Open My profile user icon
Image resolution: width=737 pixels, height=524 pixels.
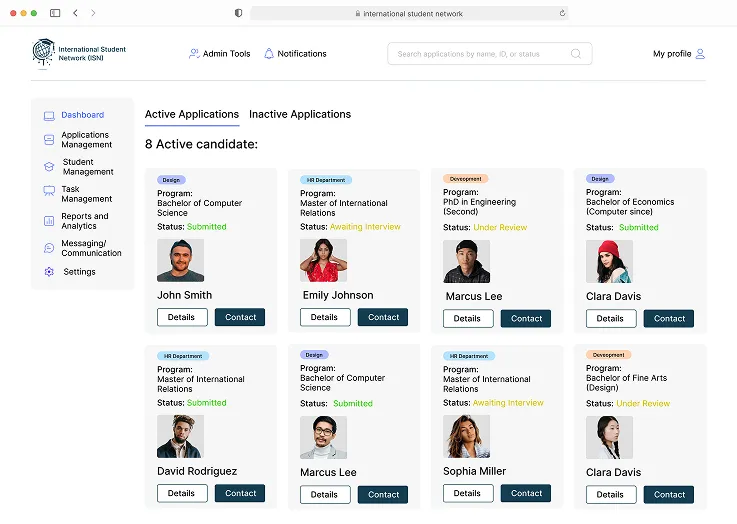tap(700, 54)
